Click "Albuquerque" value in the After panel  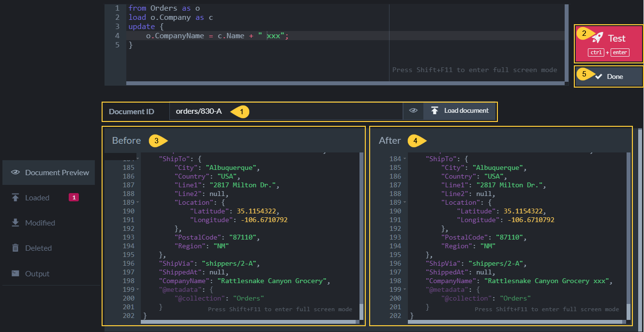499,168
